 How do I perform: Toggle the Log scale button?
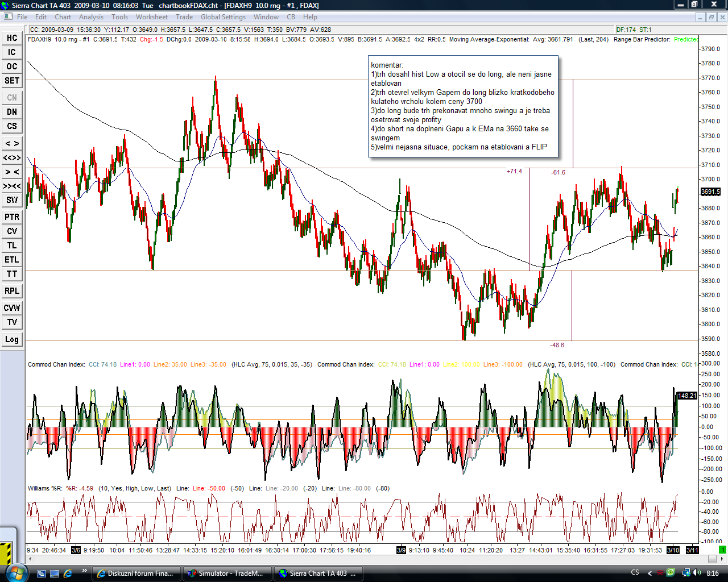pos(12,339)
